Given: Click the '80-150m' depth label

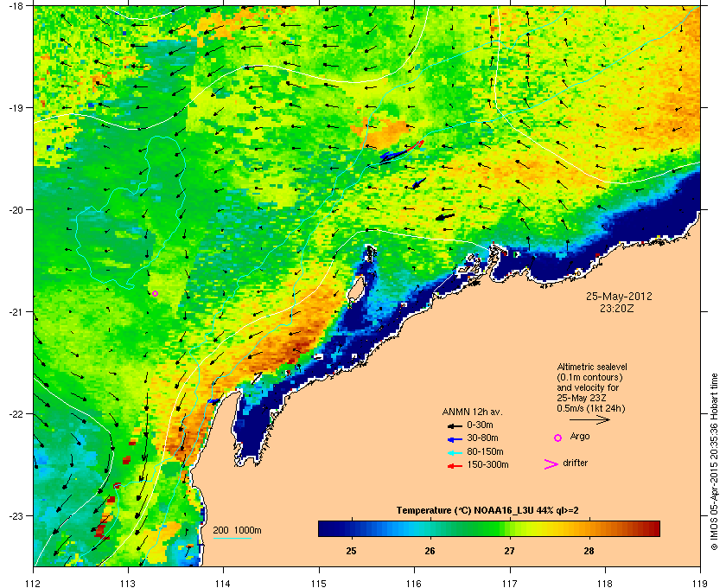Looking at the screenshot, I should pos(485,451).
